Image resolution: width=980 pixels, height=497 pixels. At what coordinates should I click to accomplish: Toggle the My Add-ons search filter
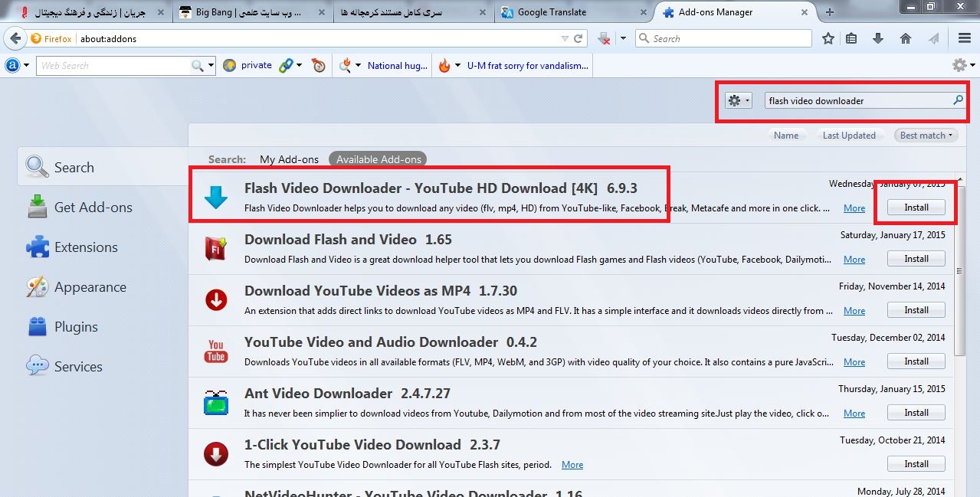289,159
